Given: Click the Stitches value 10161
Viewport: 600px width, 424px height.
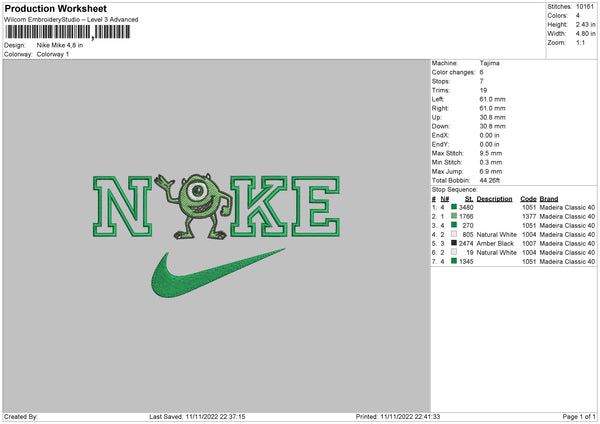Looking at the screenshot, I should [585, 7].
